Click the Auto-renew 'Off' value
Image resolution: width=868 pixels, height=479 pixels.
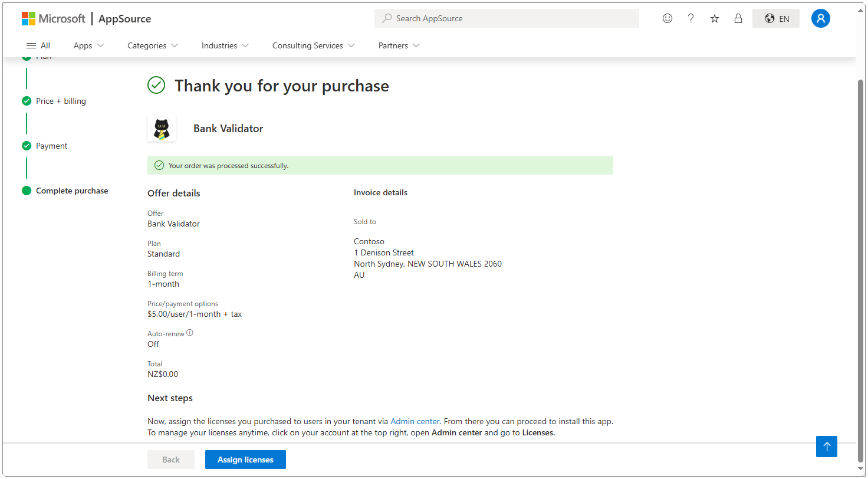[153, 344]
